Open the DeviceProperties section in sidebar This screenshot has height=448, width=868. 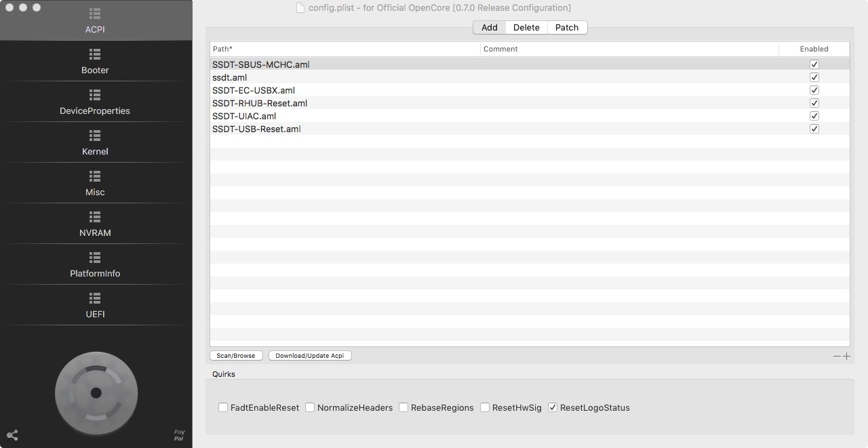[95, 102]
